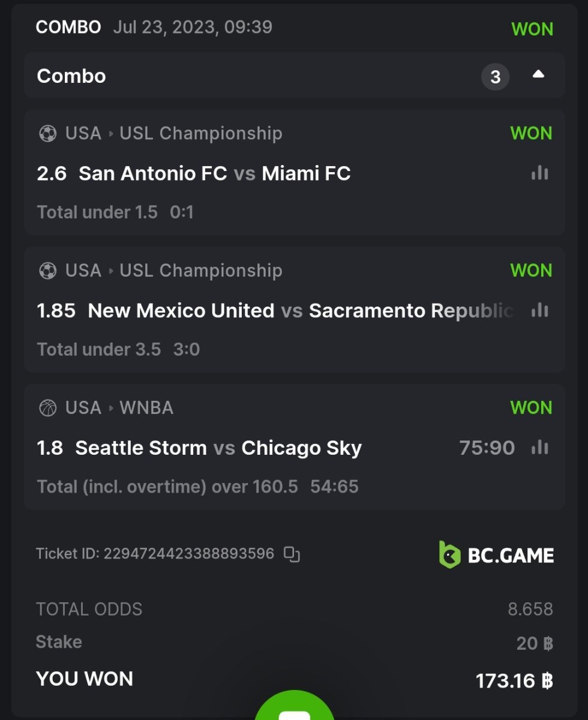
Task: Click the Ticket ID number text
Action: tap(188, 554)
